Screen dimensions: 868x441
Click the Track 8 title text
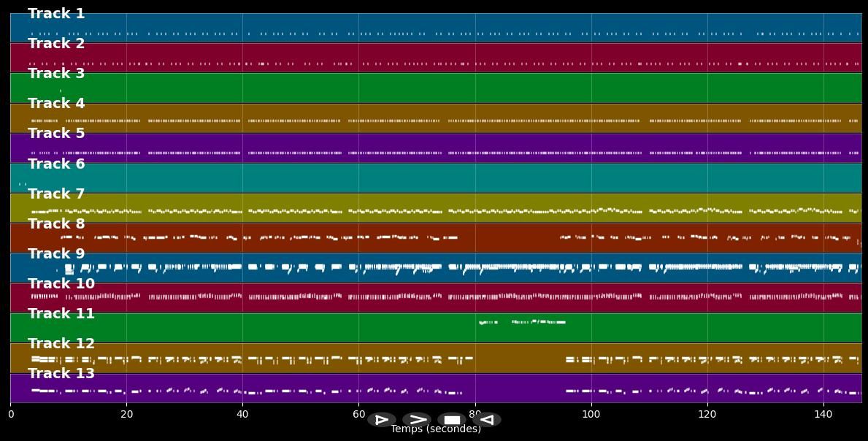point(56,224)
